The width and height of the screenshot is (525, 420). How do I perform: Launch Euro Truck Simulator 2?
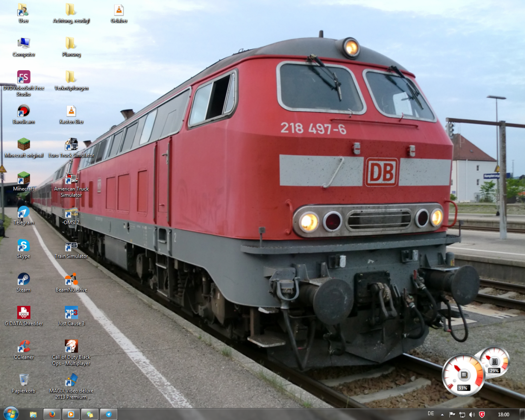coord(71,151)
